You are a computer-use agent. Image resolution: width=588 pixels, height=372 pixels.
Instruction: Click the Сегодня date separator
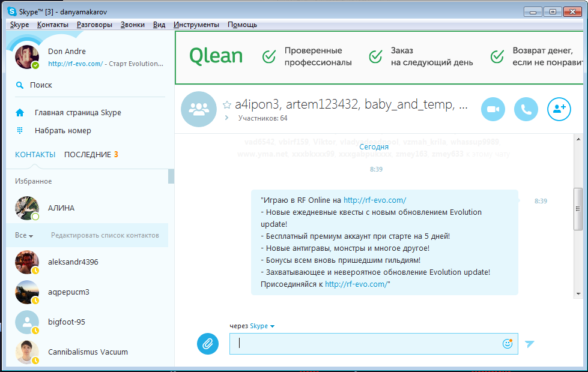point(374,146)
